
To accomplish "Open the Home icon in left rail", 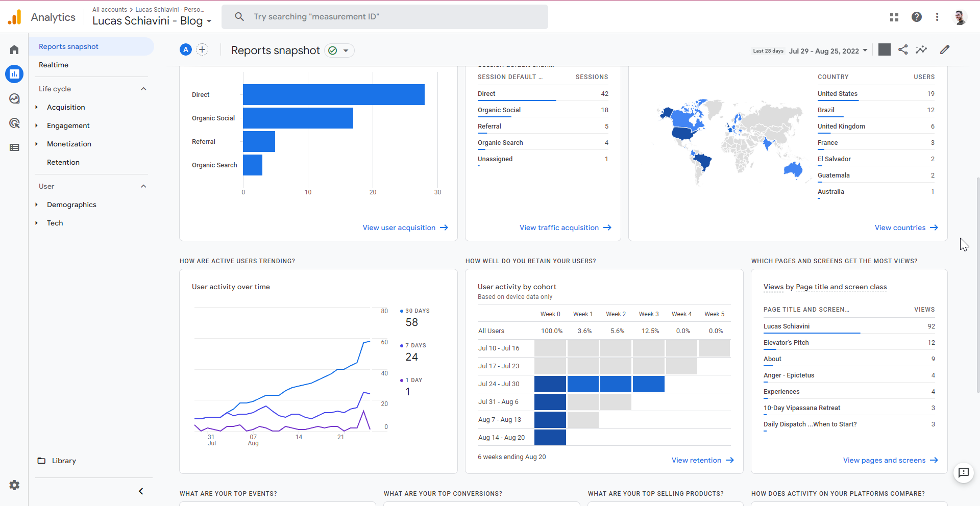I will click(x=14, y=49).
